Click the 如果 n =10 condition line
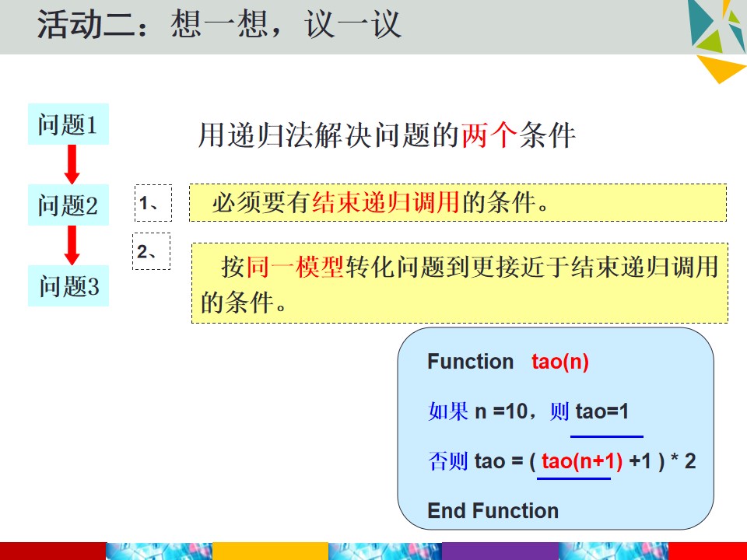The width and height of the screenshot is (747, 560). tap(528, 411)
